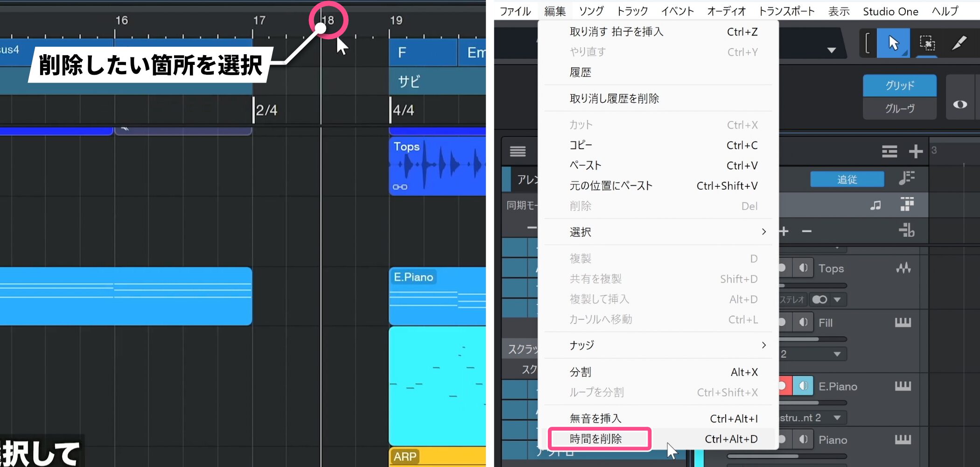Click the add track plus icon
Viewport: 980px width, 467px height.
click(x=916, y=151)
